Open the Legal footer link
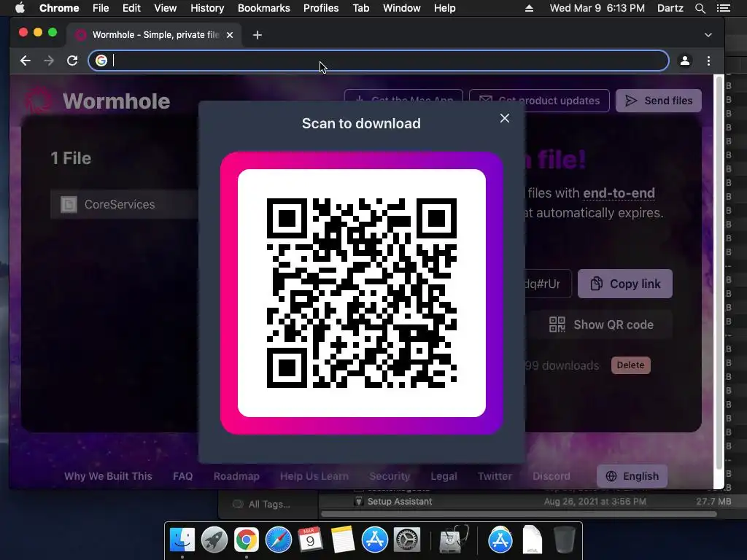 point(444,476)
